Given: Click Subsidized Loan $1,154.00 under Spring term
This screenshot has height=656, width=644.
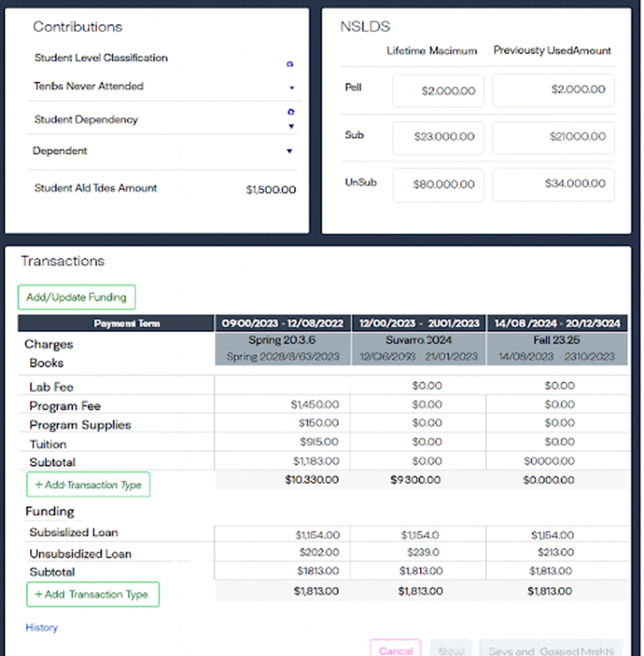Looking at the screenshot, I should point(318,535).
